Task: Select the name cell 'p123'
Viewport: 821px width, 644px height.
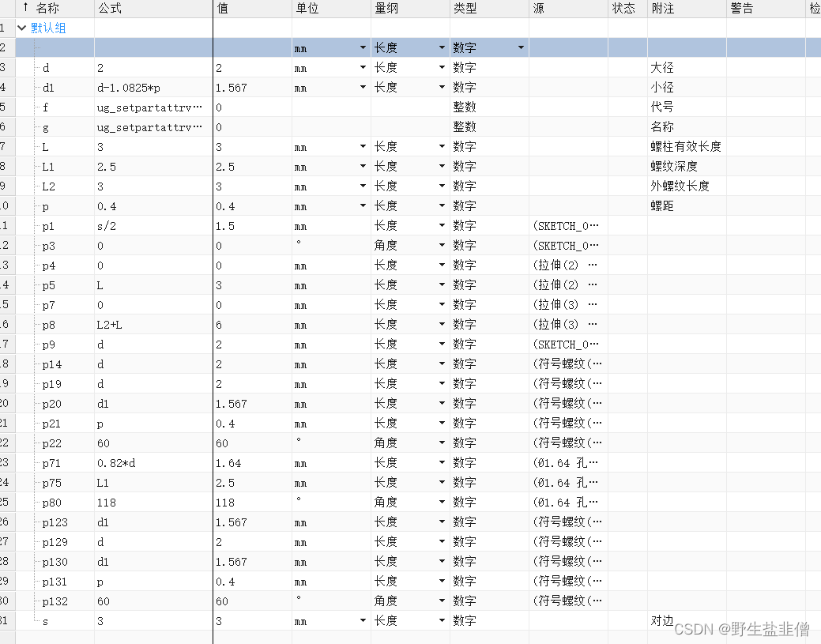Action: (55, 522)
